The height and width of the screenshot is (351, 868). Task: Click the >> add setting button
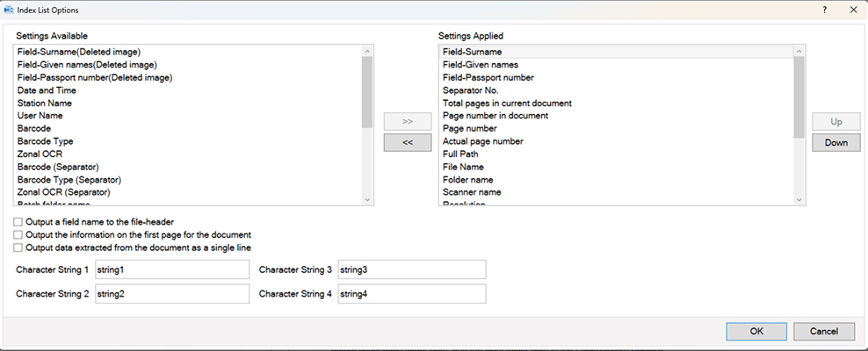pos(407,122)
